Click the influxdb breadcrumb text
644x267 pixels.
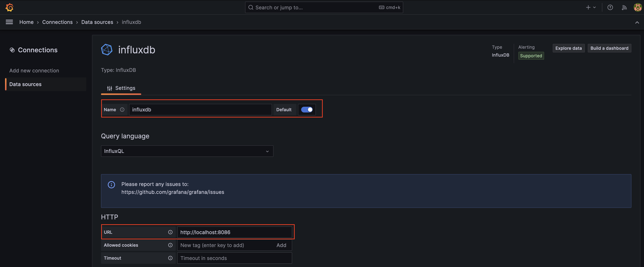(132, 22)
